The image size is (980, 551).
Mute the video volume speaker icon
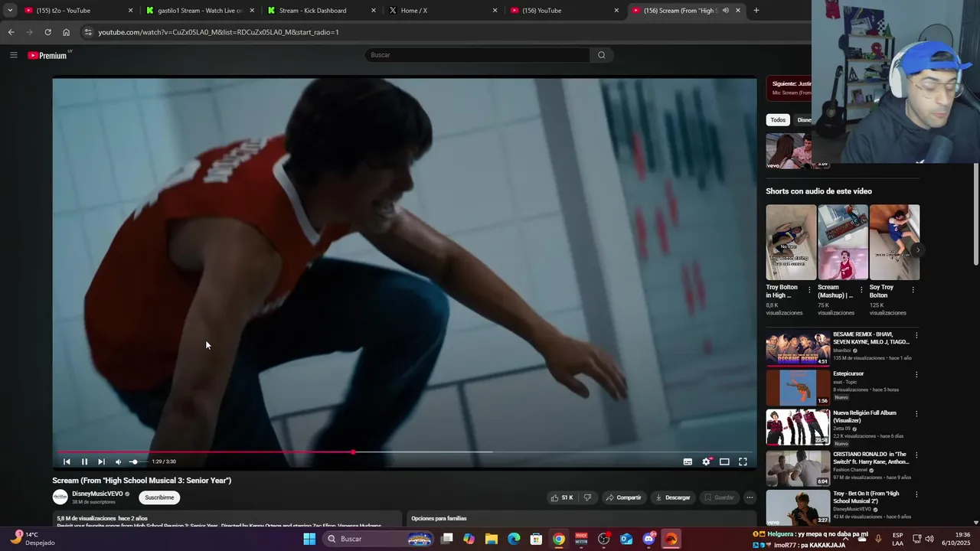(118, 461)
